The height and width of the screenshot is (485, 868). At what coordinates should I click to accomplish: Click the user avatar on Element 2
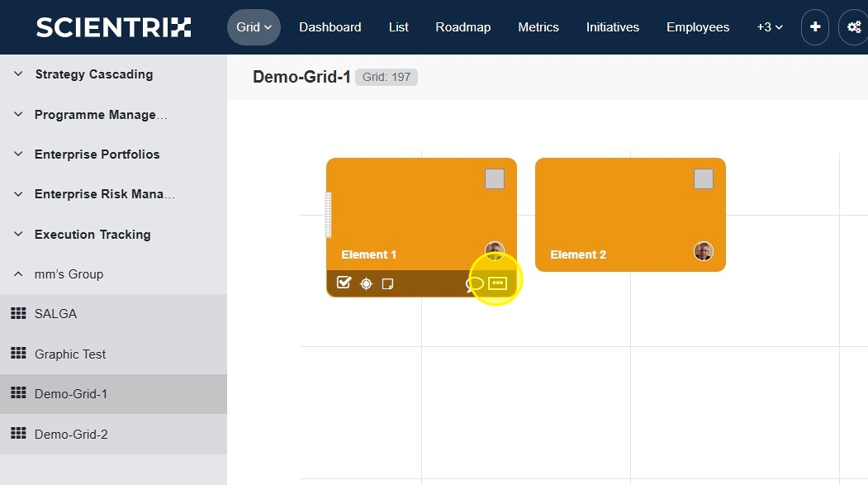click(704, 251)
